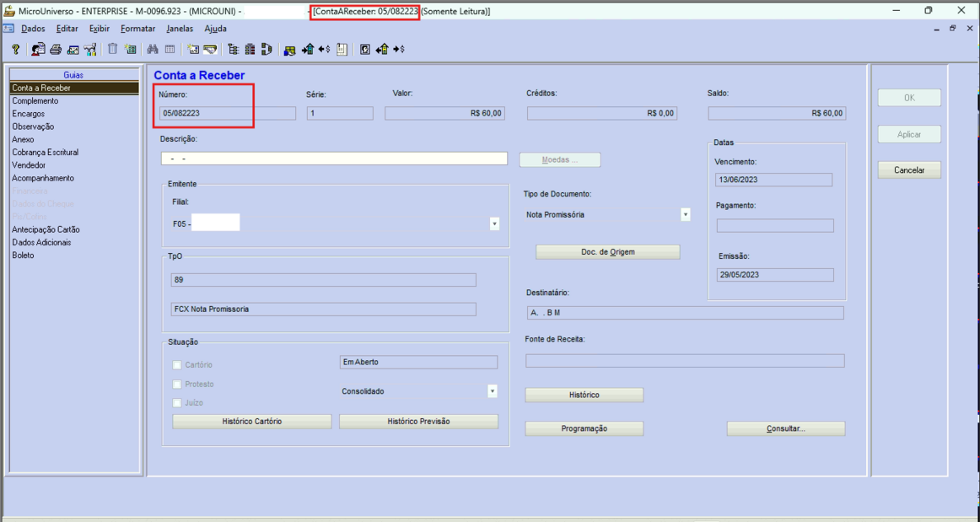
Task: Click the trash can delete icon
Action: tap(112, 49)
